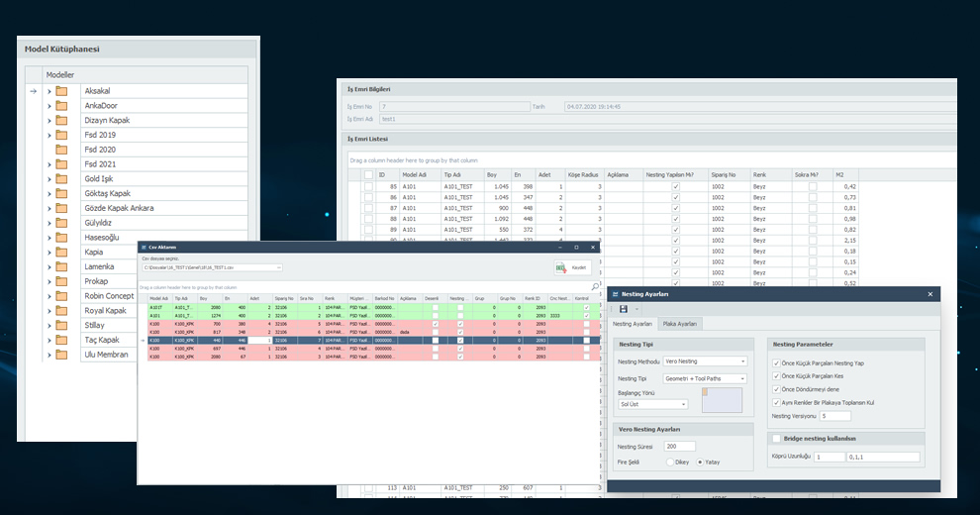This screenshot has width=980, height=515.
Task: Click the folder icon beside Lamenka
Action: 61,266
